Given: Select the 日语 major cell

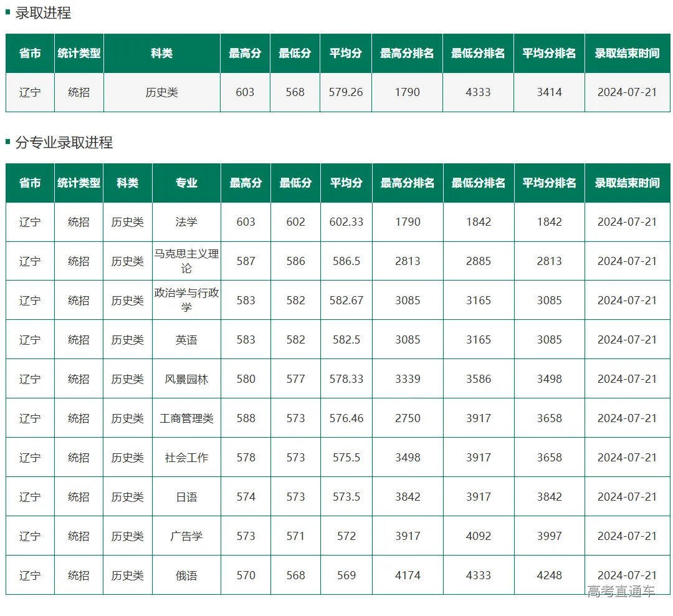Looking at the screenshot, I should (186, 497).
